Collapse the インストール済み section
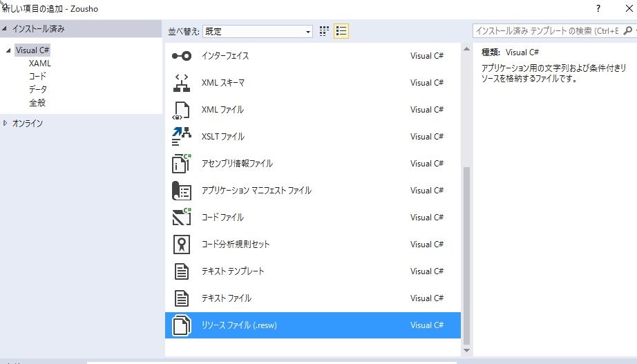Image resolution: width=637 pixels, height=364 pixels. coord(6,29)
